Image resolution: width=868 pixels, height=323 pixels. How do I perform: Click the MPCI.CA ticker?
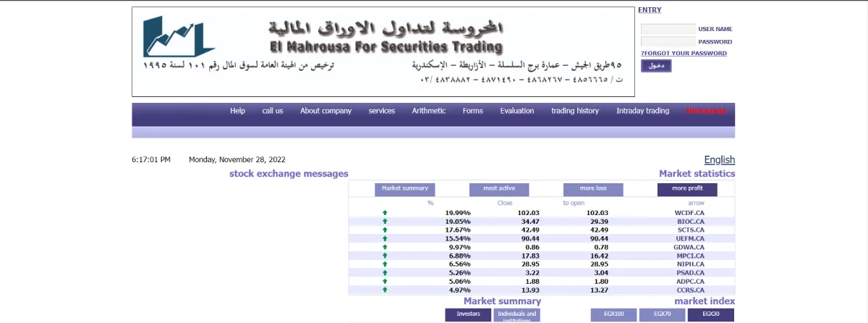click(691, 256)
